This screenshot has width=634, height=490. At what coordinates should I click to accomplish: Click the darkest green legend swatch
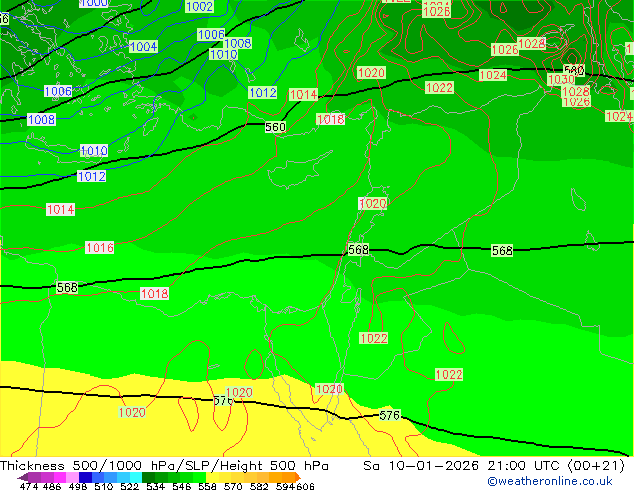tap(148, 477)
